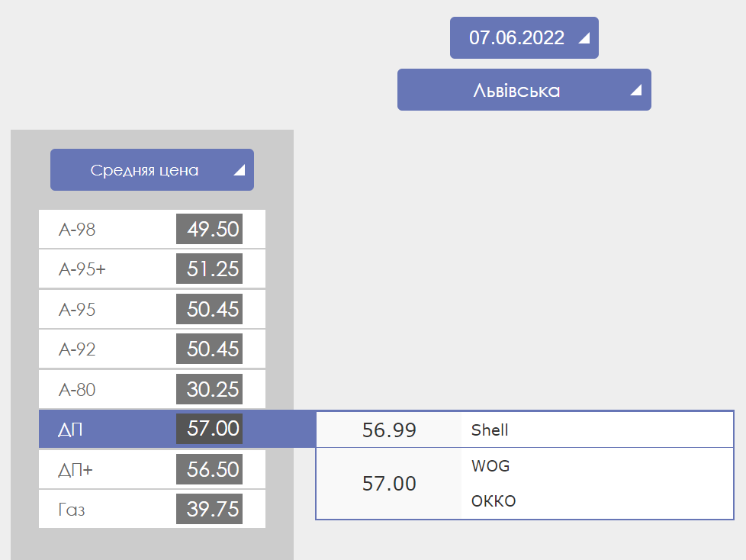The width and height of the screenshot is (746, 560).
Task: Click the 39.75 price badge for Газ
Action: click(209, 510)
